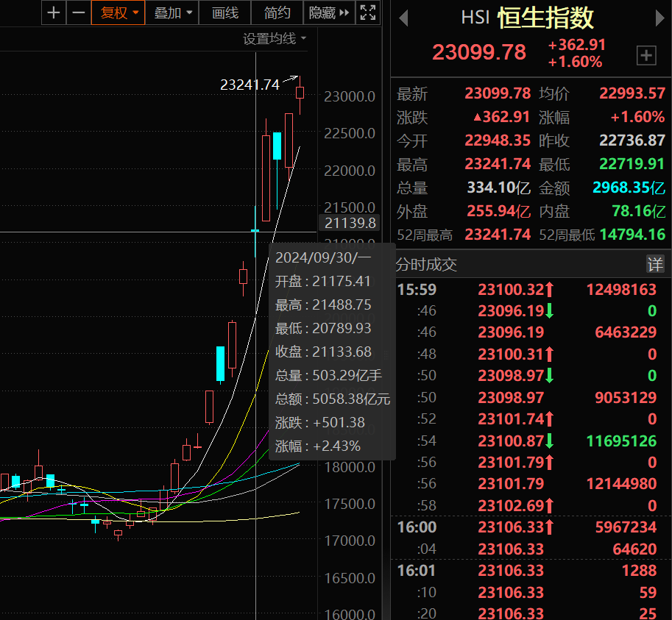The image size is (672, 620).
Task: Click tooltip 涨幅 +2.43%
Action: tap(317, 446)
